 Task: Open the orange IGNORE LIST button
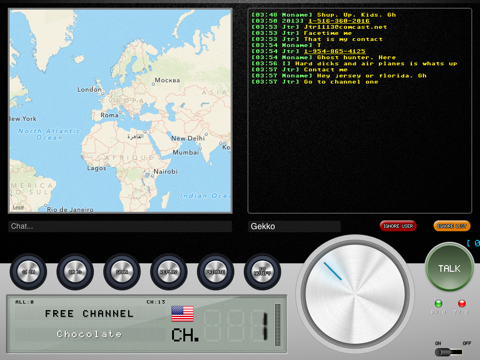pyautogui.click(x=452, y=226)
